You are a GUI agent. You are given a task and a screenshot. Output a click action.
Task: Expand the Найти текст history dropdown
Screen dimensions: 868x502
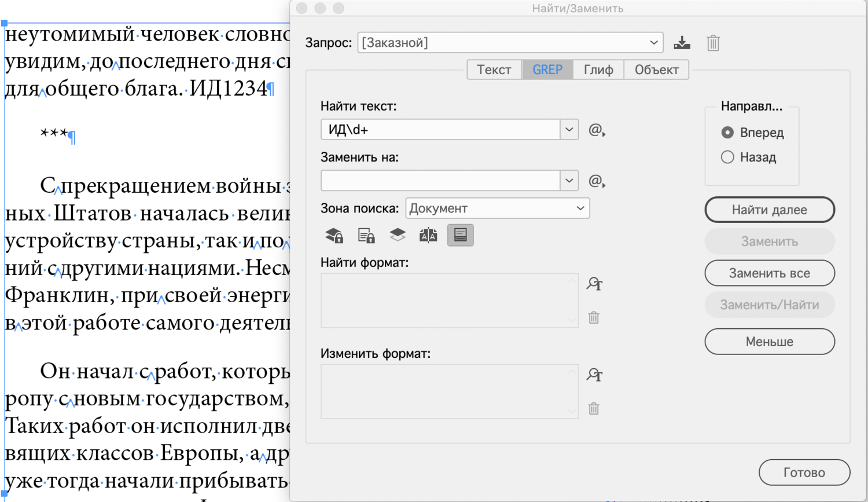569,130
